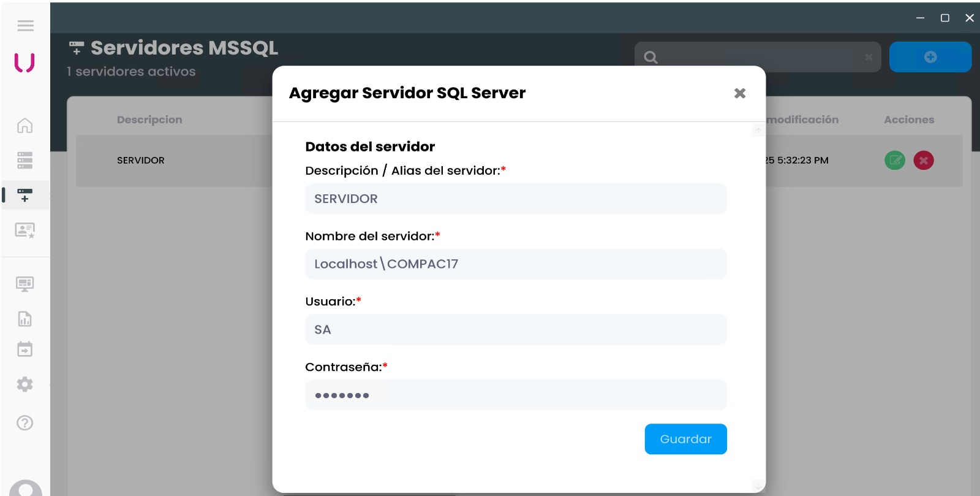Screen dimensions: 980x496
Task: Open the report chart sidebar icon
Action: coord(24,319)
